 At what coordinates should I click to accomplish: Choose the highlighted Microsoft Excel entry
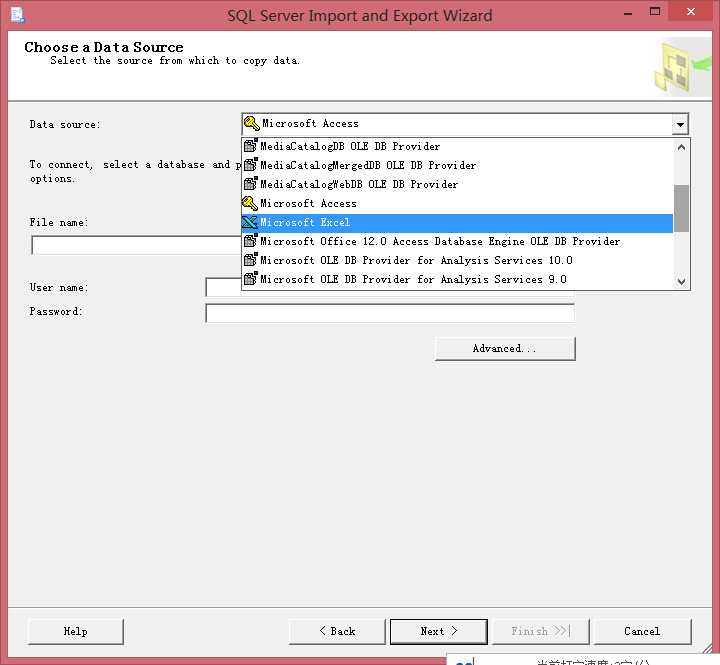coord(457,223)
